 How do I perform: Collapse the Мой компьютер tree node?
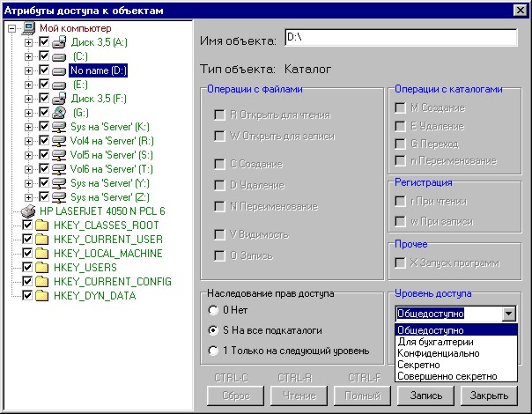tap(11, 28)
